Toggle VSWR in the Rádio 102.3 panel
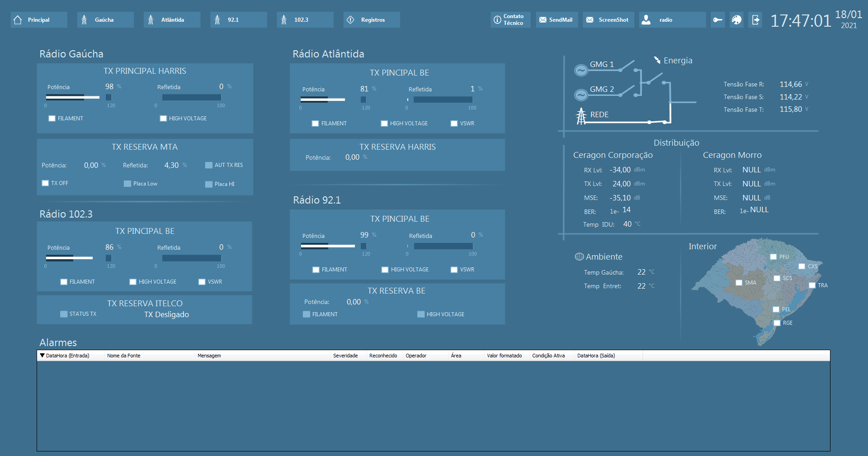868x456 pixels. click(202, 282)
